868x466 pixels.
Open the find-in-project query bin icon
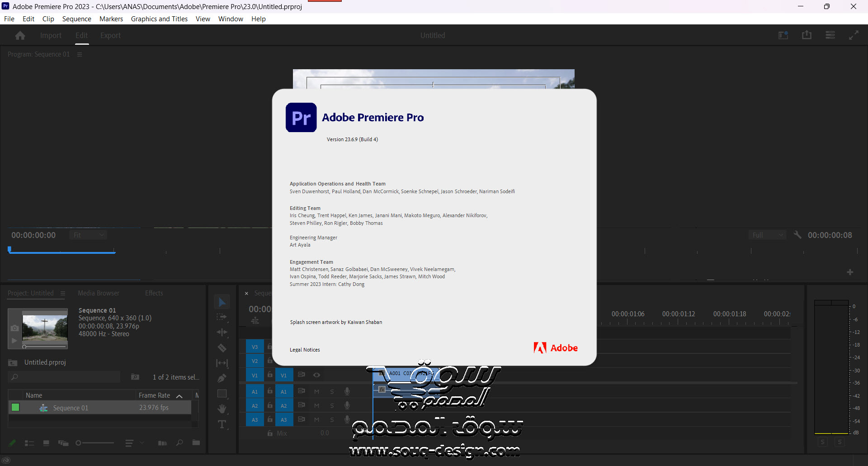point(135,376)
